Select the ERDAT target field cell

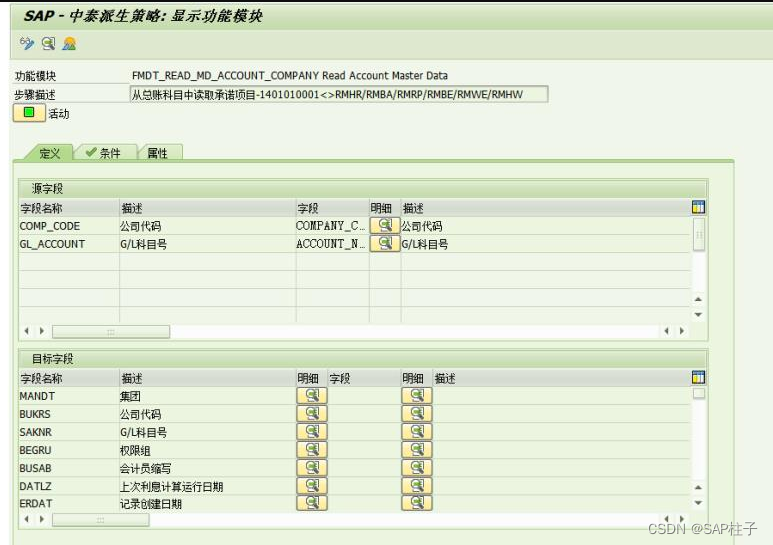[x=69, y=504]
